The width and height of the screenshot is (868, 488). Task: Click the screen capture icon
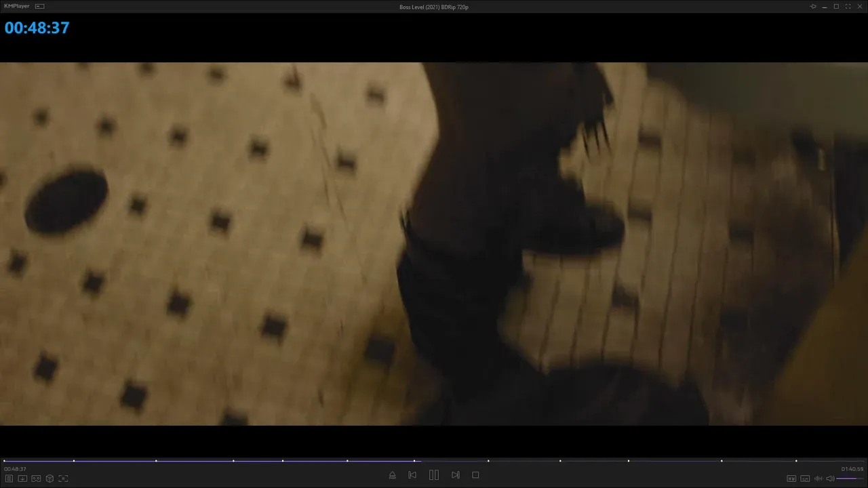[x=63, y=479]
